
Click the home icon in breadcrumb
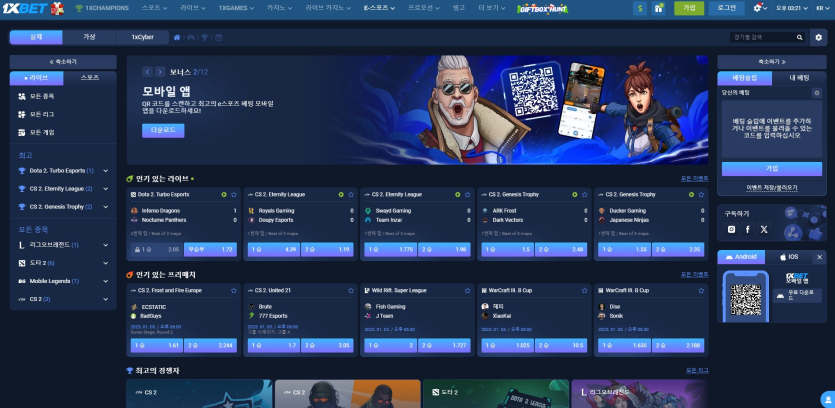click(x=177, y=37)
